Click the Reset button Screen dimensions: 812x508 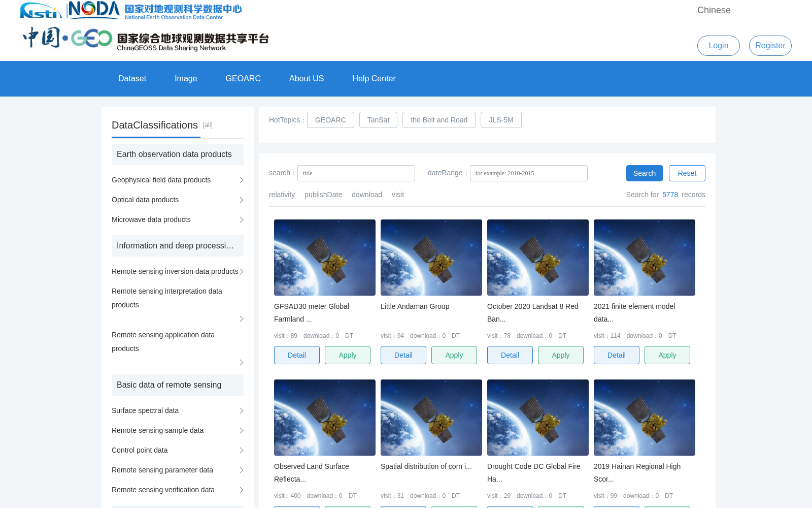[x=687, y=173]
